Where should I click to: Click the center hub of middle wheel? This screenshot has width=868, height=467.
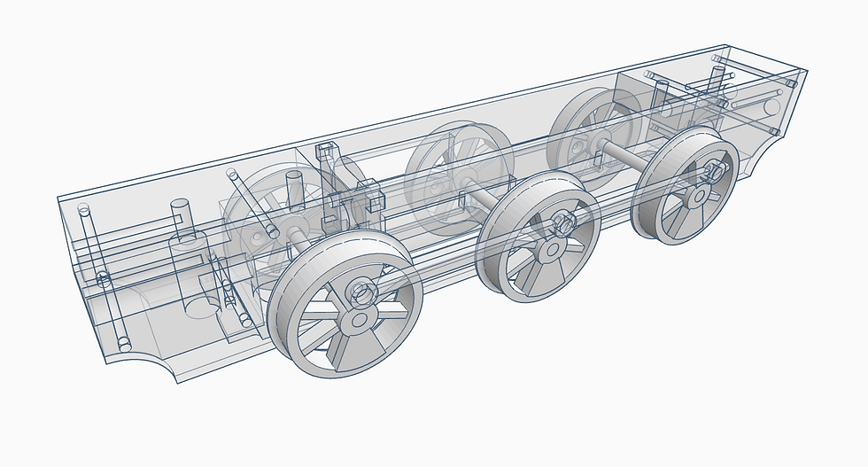551,251
